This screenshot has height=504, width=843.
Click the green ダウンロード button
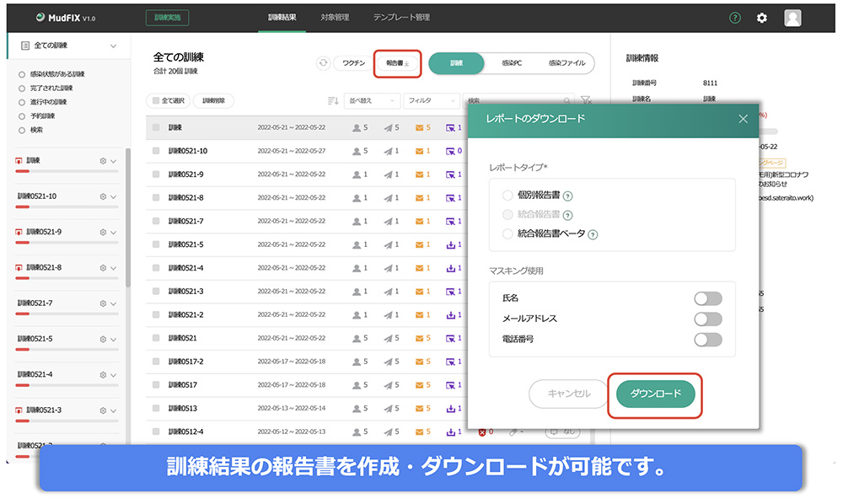coord(655,394)
